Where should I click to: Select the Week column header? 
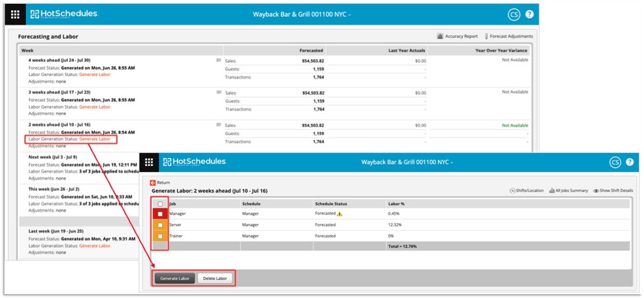(x=27, y=50)
